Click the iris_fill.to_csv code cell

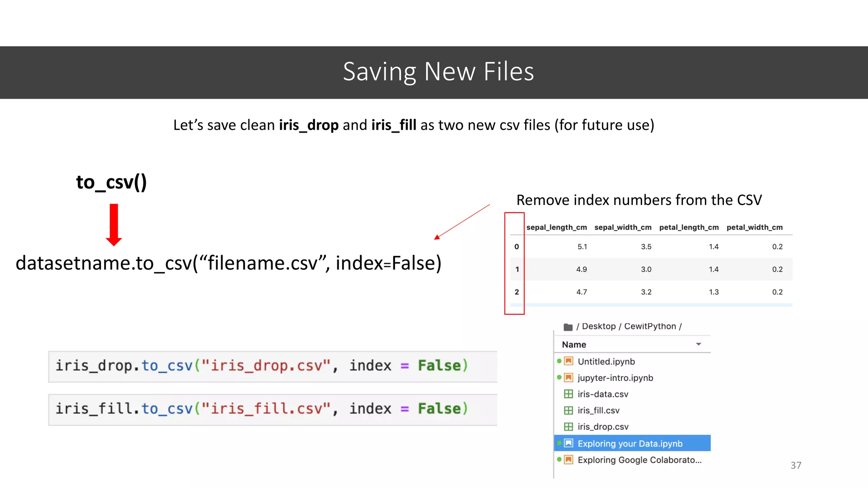273,410
